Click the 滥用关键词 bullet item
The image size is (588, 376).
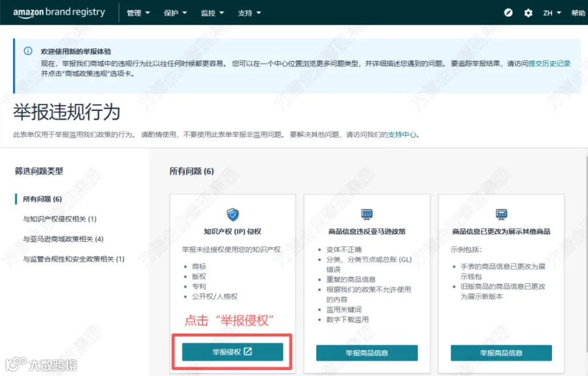point(344,309)
